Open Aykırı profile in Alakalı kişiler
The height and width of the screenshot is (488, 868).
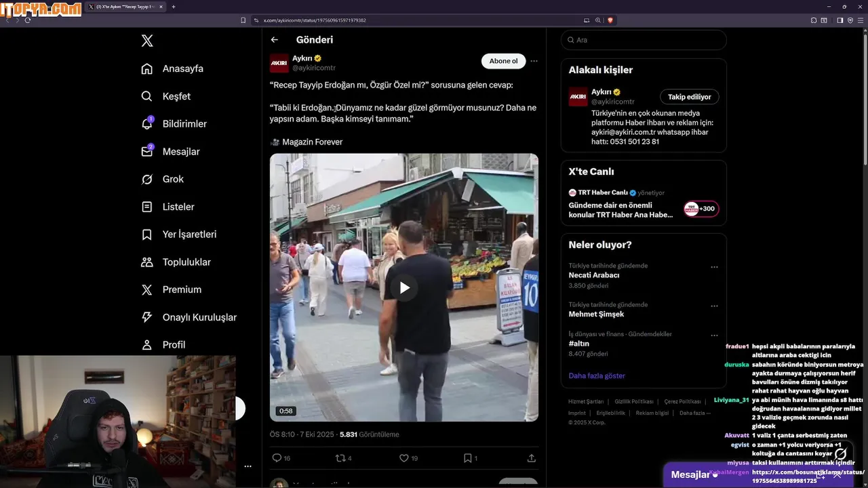click(x=601, y=92)
